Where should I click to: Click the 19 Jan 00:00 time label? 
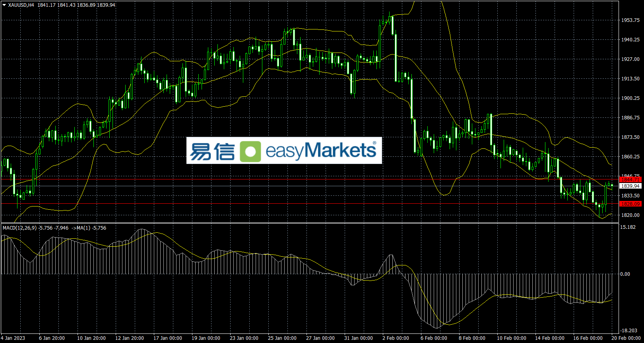click(206, 338)
